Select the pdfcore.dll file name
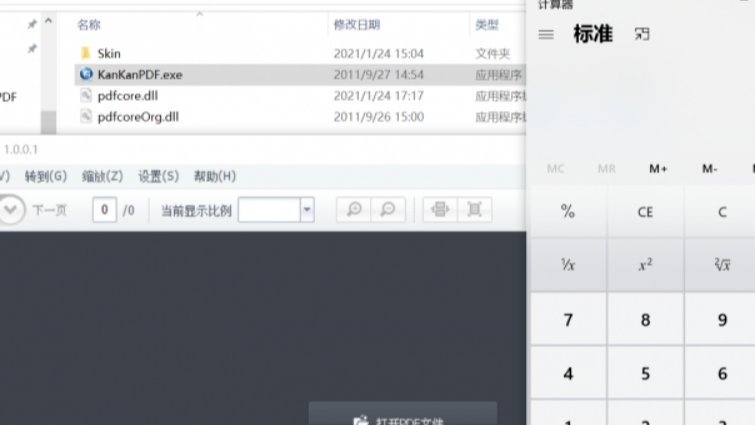This screenshot has height=425, width=755. coord(128,96)
